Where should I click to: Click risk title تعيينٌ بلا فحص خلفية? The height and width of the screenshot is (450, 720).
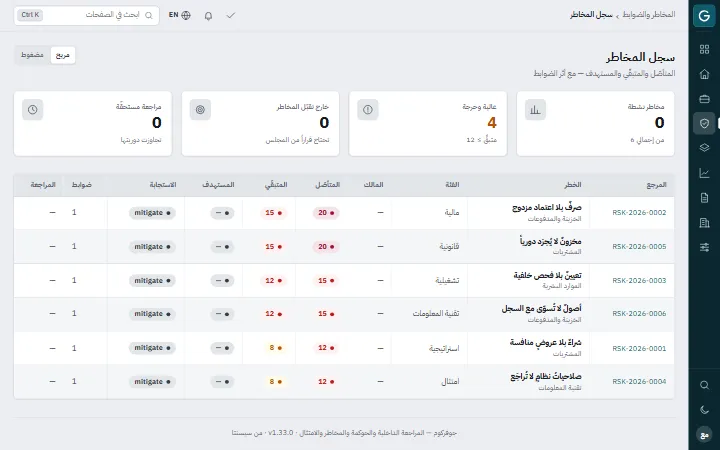pyautogui.click(x=547, y=275)
